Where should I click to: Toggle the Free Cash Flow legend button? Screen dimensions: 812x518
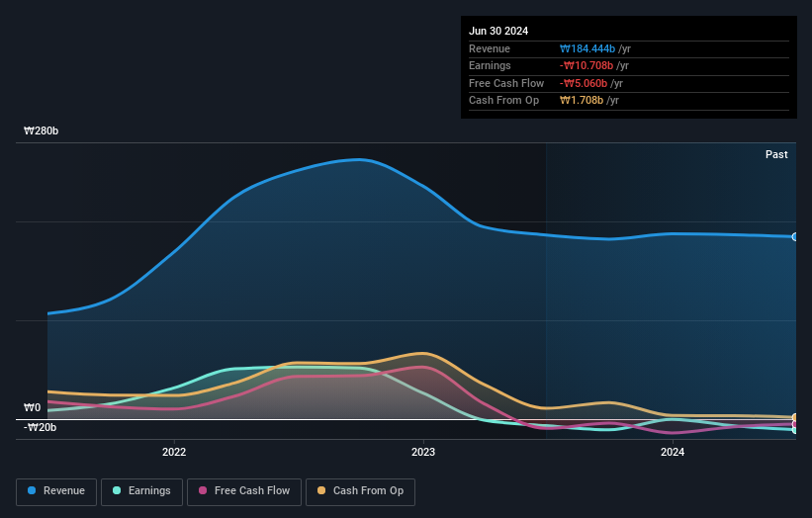pyautogui.click(x=244, y=491)
